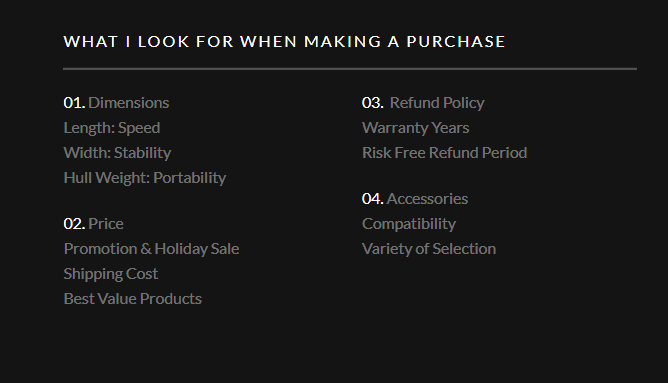668x383 pixels.
Task: Click Risk Free Refund Period
Action: point(445,153)
